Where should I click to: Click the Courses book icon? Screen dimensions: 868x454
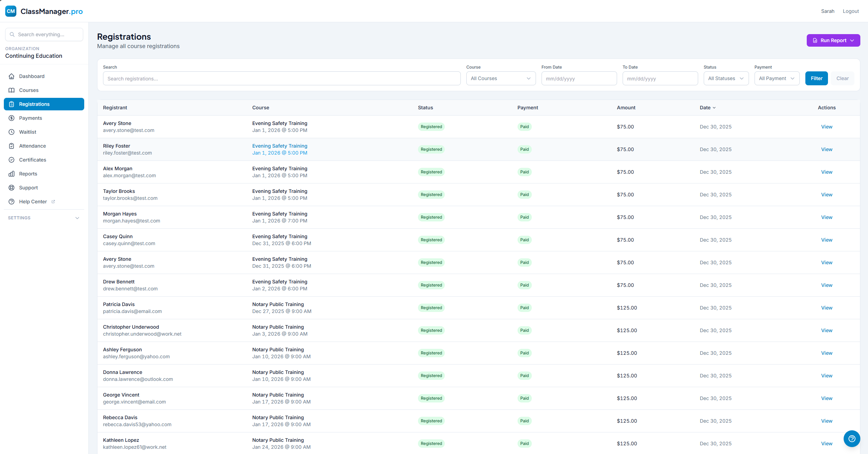[x=11, y=90]
